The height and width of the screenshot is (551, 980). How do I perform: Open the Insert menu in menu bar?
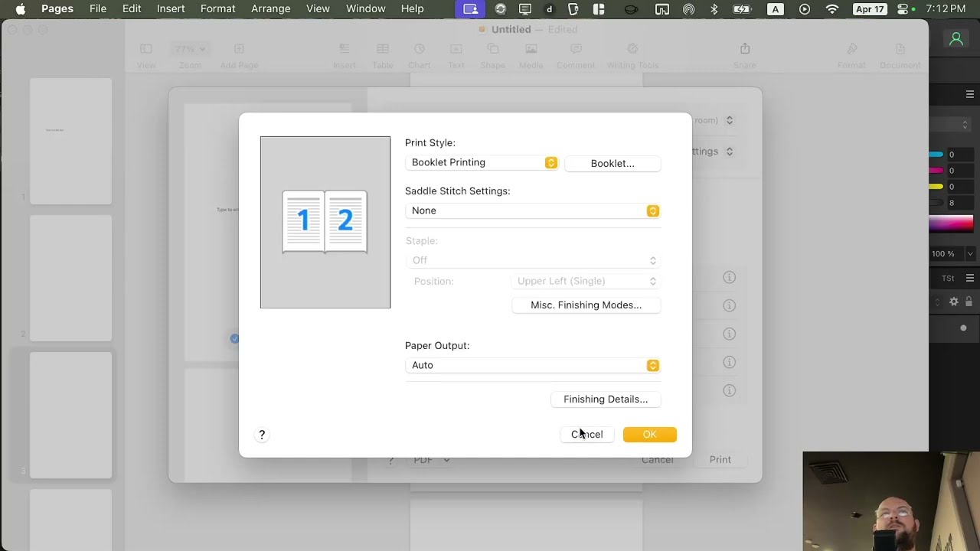(x=171, y=9)
